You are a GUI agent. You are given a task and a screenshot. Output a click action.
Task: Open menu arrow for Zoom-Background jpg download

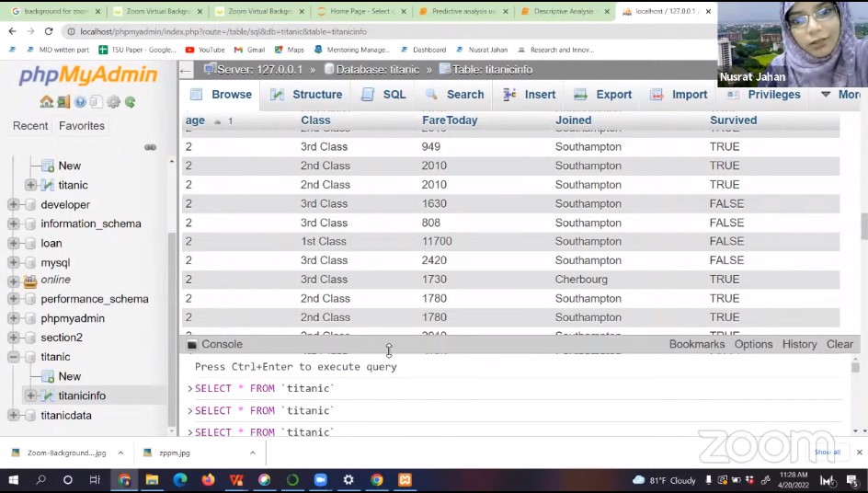(x=120, y=453)
